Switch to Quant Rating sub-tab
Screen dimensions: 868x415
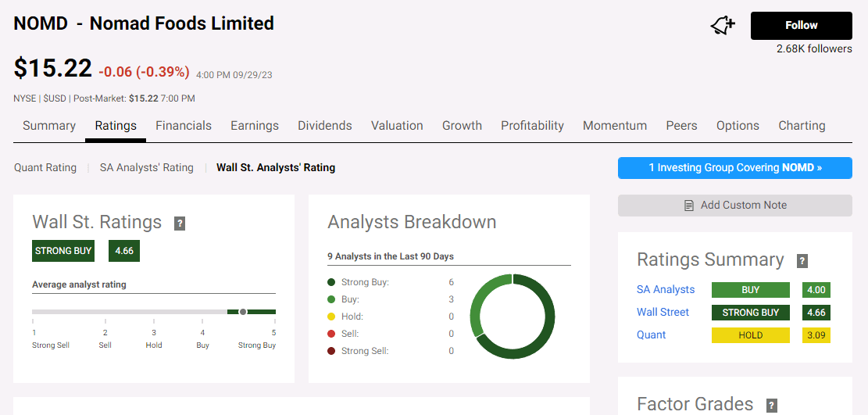(x=45, y=167)
